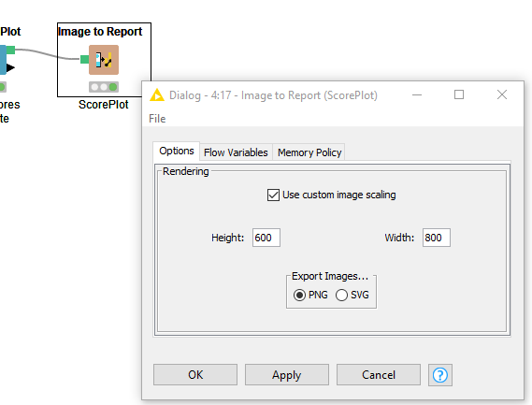Dismiss dialog with the Cancel button
The height and width of the screenshot is (405, 532).
coord(379,375)
